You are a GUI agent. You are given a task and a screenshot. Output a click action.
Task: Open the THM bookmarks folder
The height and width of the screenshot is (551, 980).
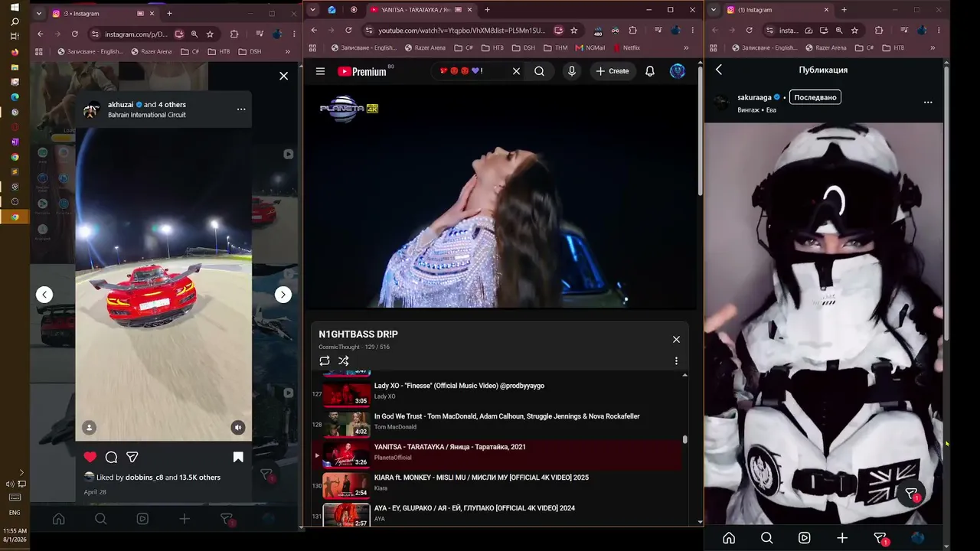pos(555,47)
